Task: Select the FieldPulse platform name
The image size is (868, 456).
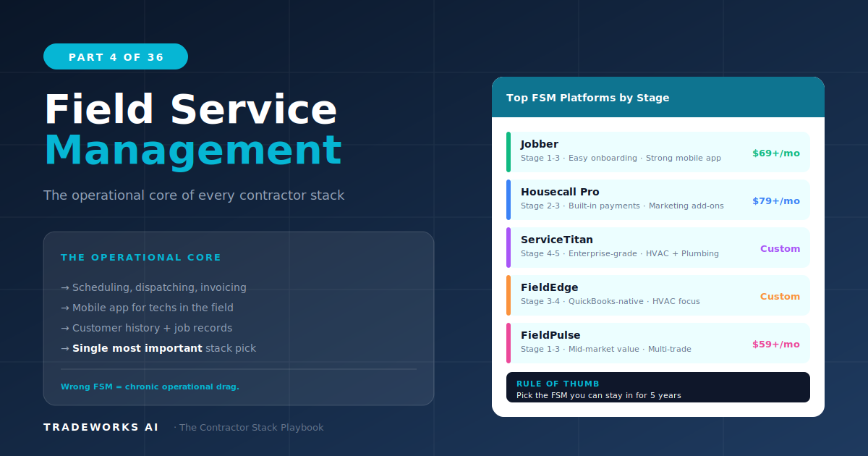Action: (x=550, y=335)
